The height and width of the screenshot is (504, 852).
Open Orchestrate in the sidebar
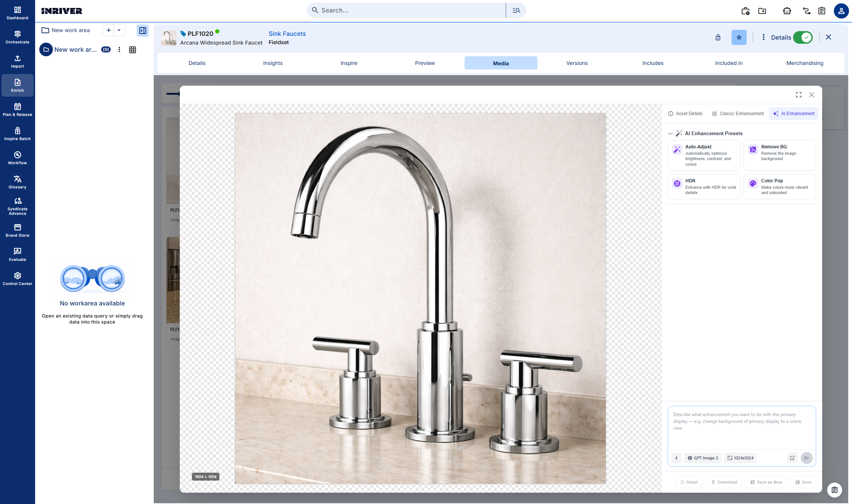tap(17, 37)
